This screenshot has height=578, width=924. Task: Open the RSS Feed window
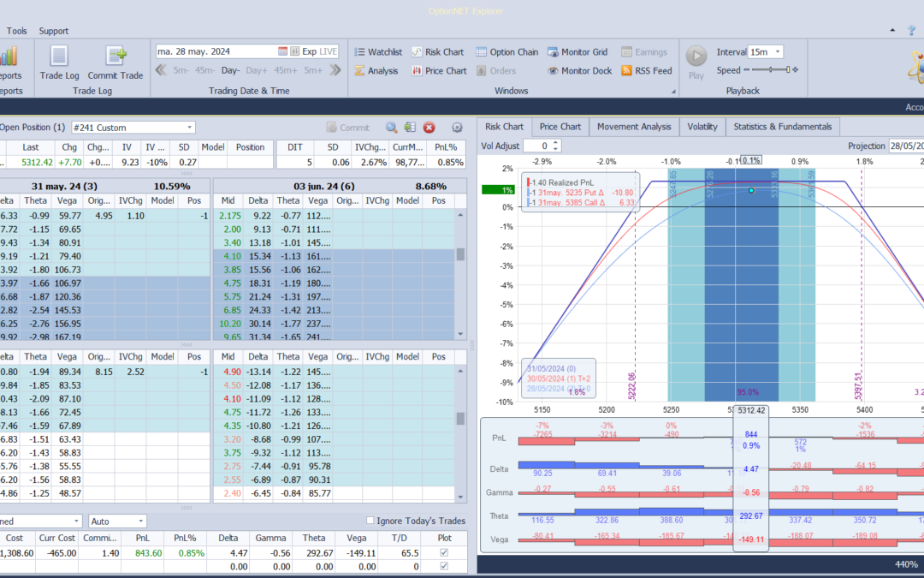[646, 71]
